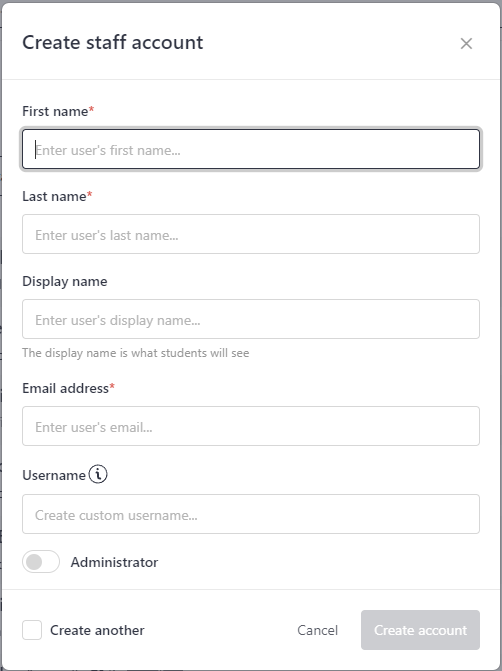Click into the display name field

click(x=251, y=319)
